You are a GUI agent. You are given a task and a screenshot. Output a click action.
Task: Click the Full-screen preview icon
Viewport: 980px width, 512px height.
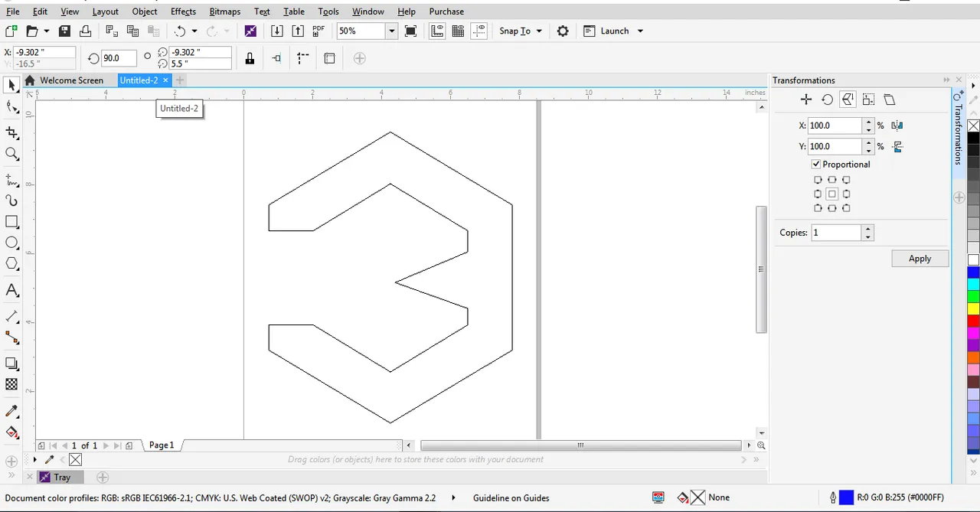[x=411, y=31]
